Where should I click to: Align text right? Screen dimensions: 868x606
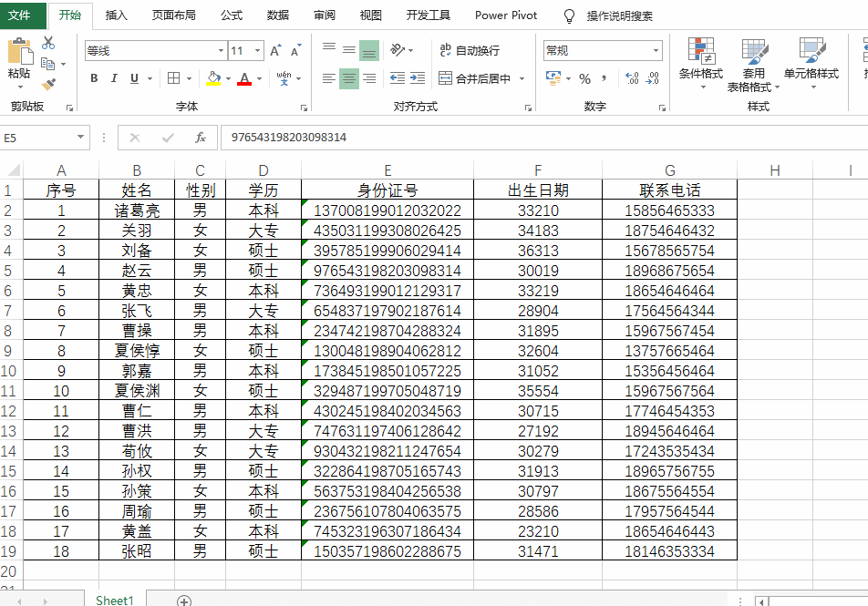[x=369, y=78]
